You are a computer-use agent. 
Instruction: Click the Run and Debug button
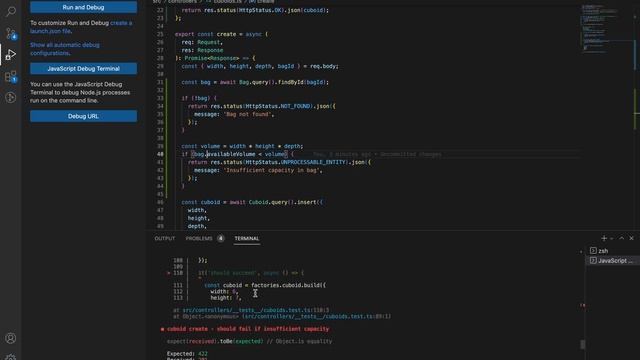tap(83, 7)
